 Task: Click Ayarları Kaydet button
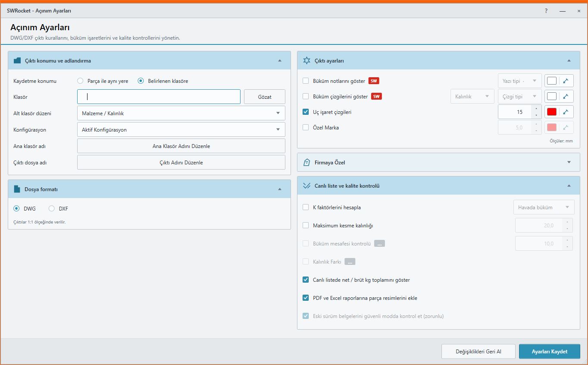point(550,351)
